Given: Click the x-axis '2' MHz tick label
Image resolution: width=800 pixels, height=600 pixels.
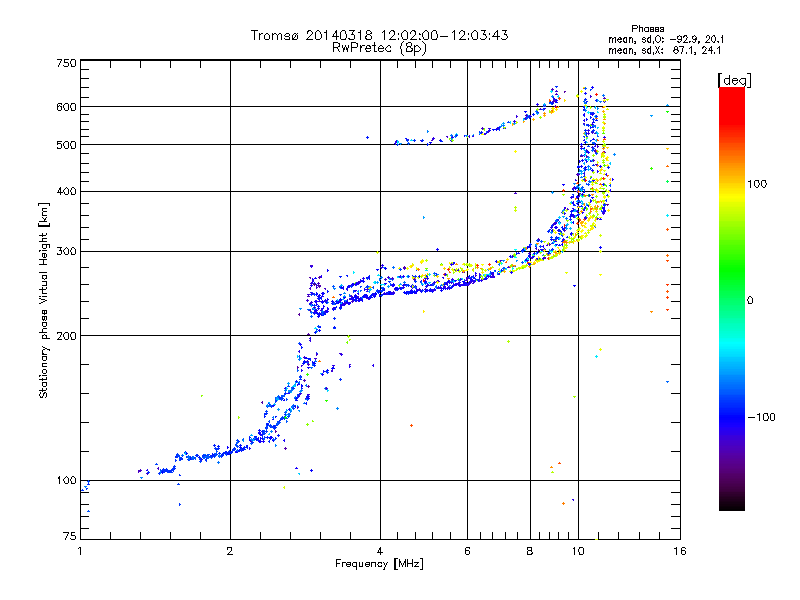Looking at the screenshot, I should [230, 551].
